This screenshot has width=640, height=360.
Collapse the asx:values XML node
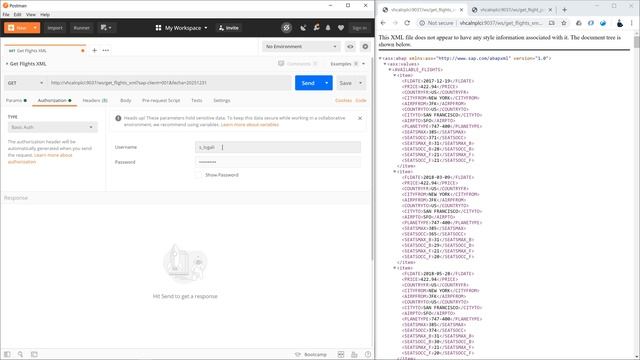coord(385,64)
